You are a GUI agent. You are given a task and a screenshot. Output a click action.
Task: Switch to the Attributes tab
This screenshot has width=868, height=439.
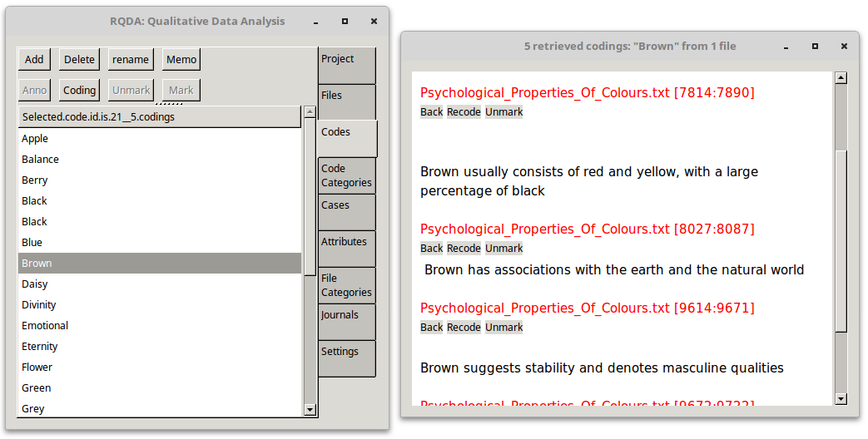(x=346, y=249)
